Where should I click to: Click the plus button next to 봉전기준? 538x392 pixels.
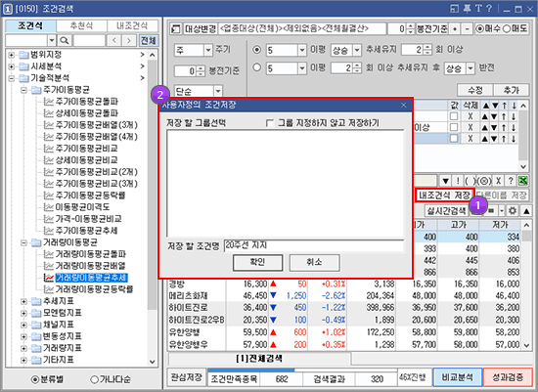[x=455, y=29]
